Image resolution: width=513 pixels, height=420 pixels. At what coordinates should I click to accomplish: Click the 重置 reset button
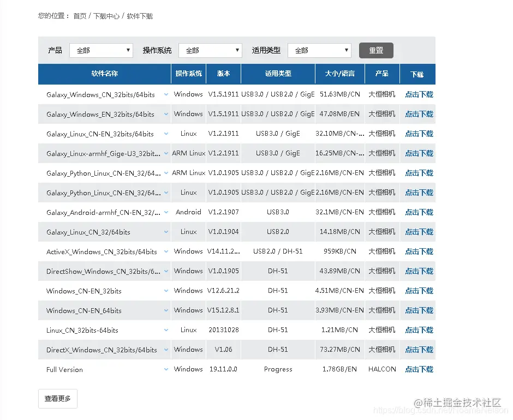[376, 50]
